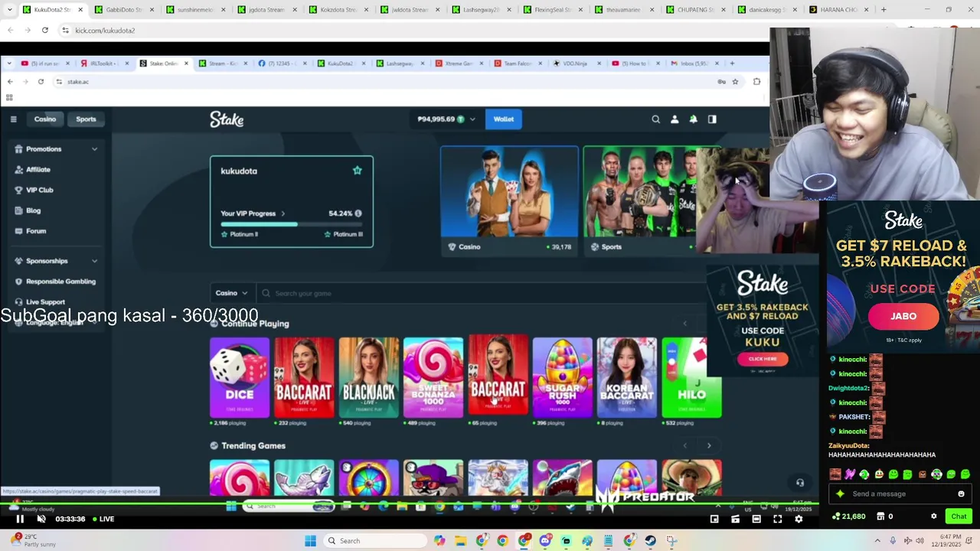Open chat settings gear icon
The height and width of the screenshot is (551, 980).
[933, 517]
